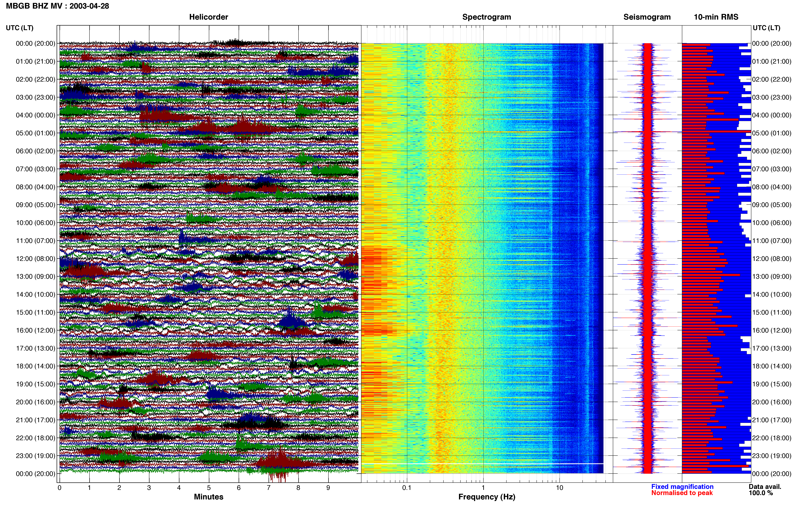The width and height of the screenshot is (812, 508).
Task: Click left time label '04:00 (00:00)'
Action: point(36,115)
